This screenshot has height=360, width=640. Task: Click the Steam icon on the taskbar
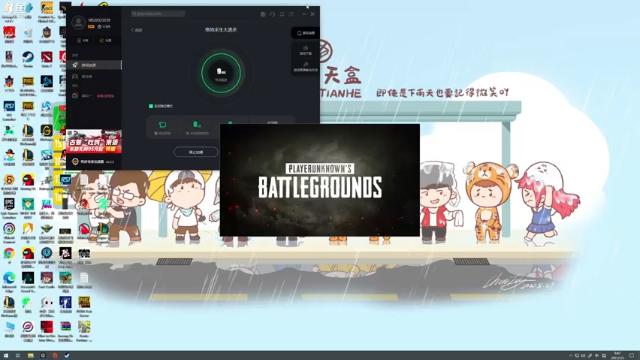pos(67,356)
